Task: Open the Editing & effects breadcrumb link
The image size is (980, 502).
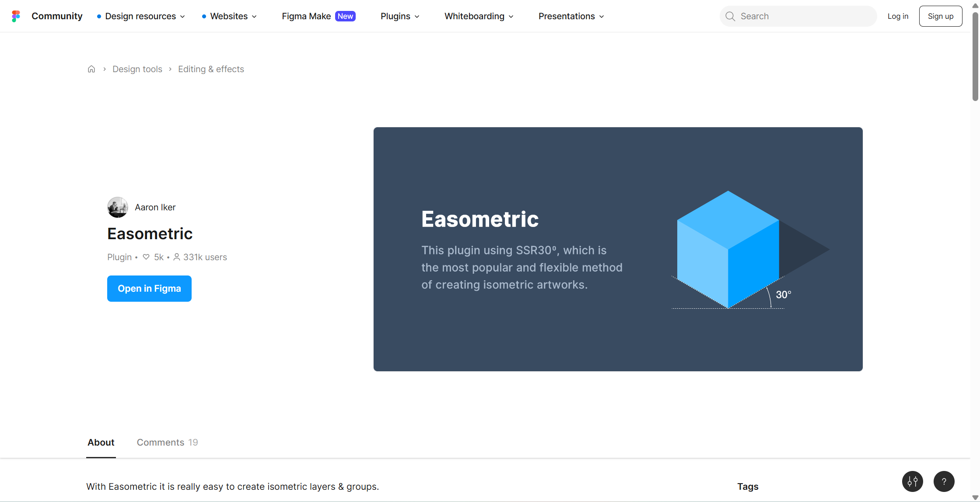Action: (x=211, y=69)
